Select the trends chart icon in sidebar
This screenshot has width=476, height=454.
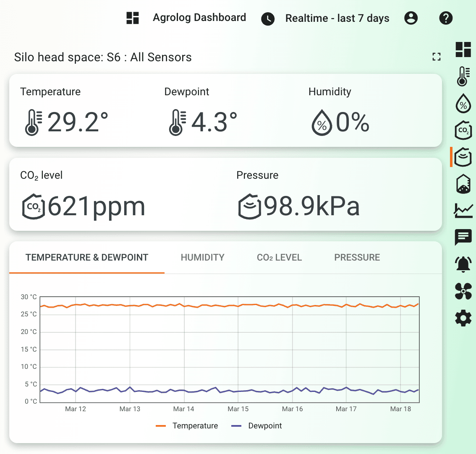pos(463,211)
